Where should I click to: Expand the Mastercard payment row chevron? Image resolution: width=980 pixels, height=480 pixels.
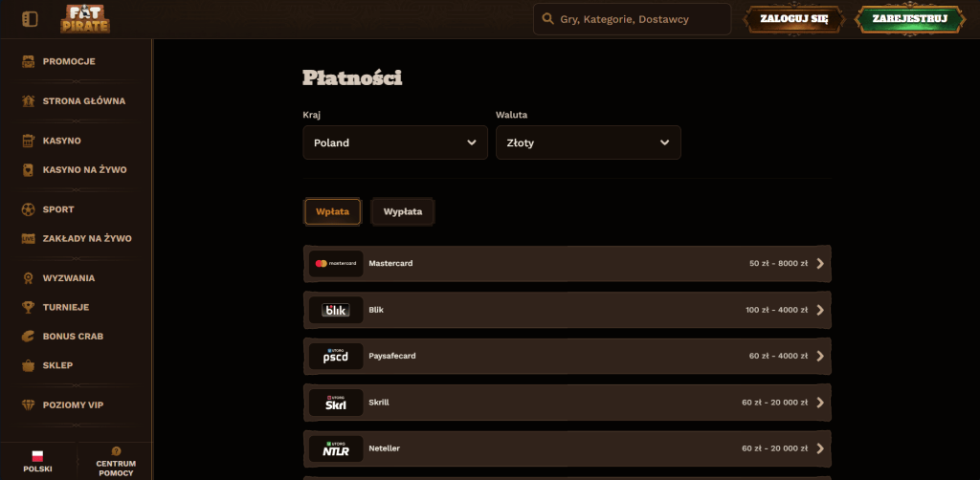point(819,264)
